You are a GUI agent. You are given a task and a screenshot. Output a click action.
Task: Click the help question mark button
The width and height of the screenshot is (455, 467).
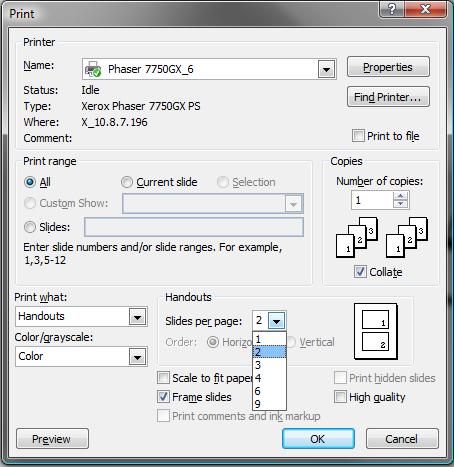[x=392, y=9]
